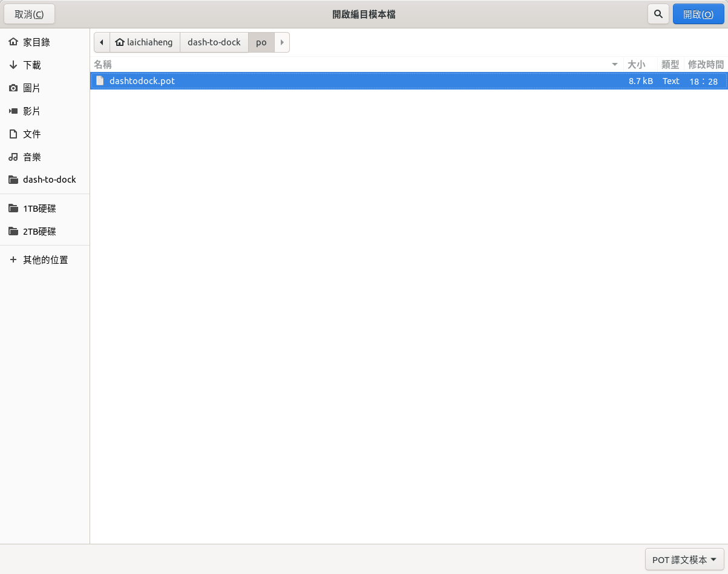Select dash-to-dock bookmark in sidebar

tap(45, 180)
